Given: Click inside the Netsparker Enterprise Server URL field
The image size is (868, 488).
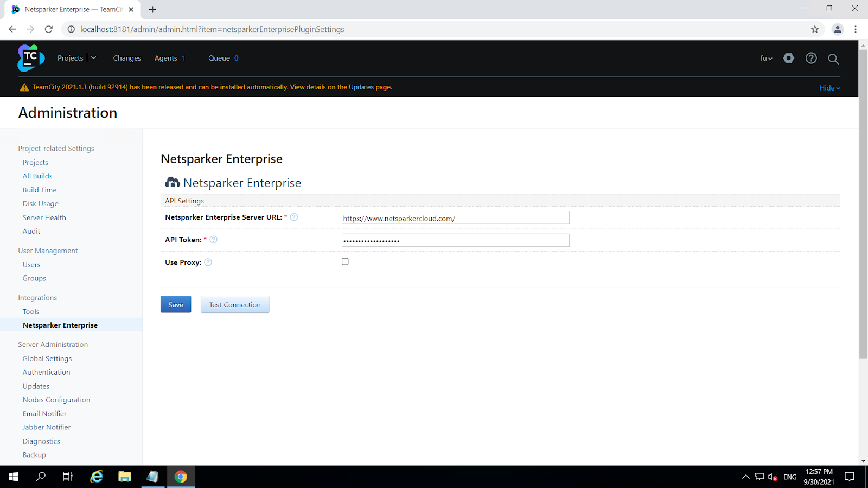Looking at the screenshot, I should click(x=455, y=217).
